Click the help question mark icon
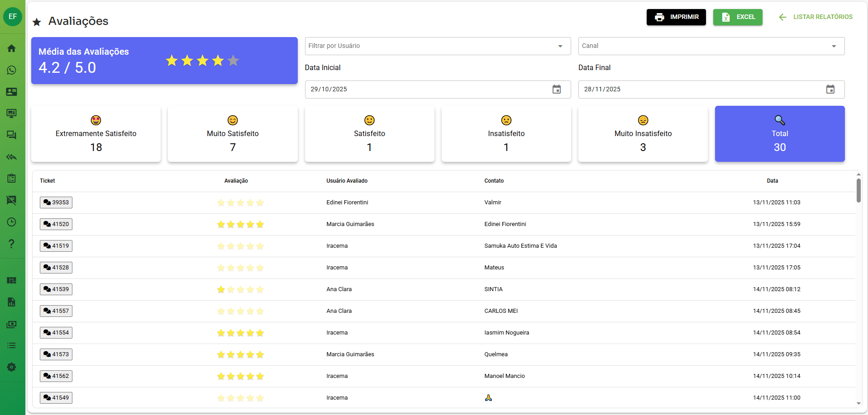Screen dimensions: 868x415 pos(12,244)
